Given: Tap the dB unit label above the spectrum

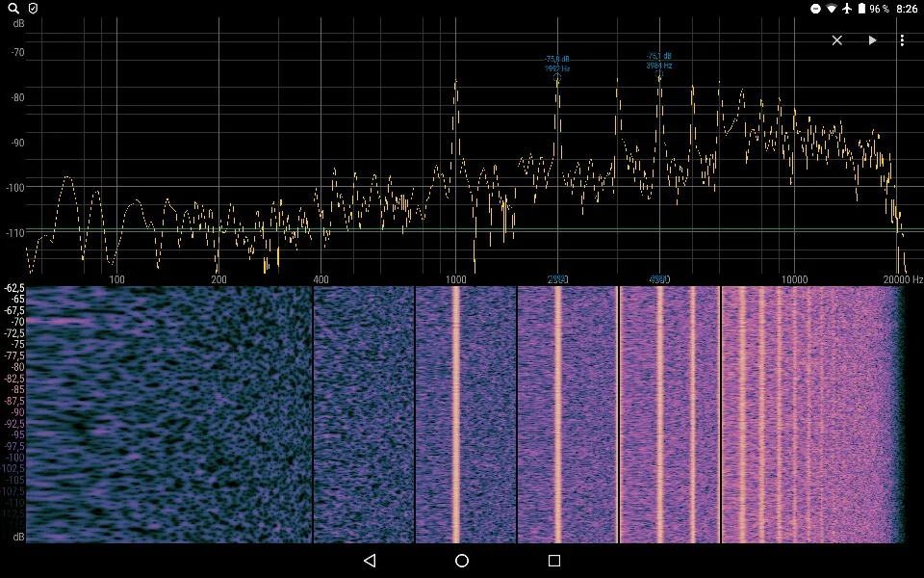Looking at the screenshot, I should coord(18,23).
